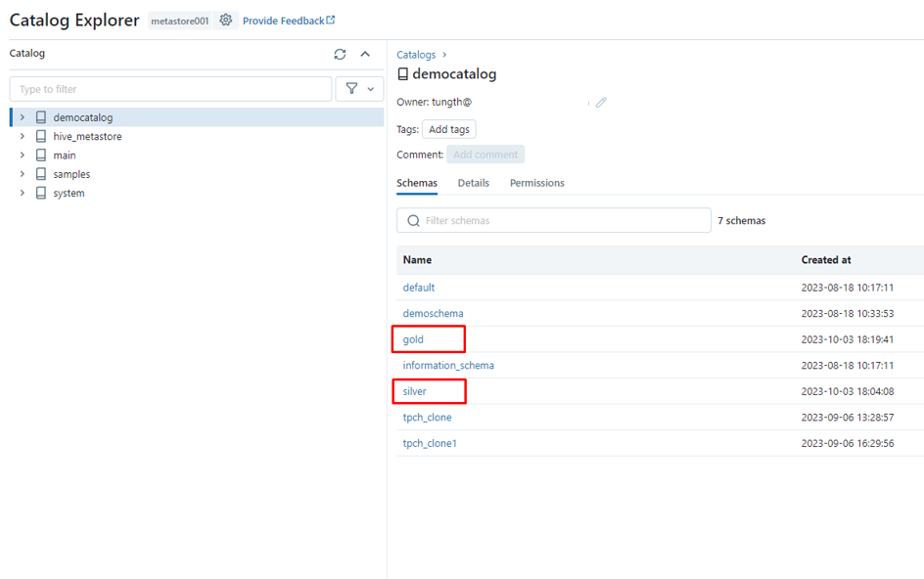Image resolution: width=924 pixels, height=579 pixels.
Task: Open the silver schema link
Action: pos(414,391)
